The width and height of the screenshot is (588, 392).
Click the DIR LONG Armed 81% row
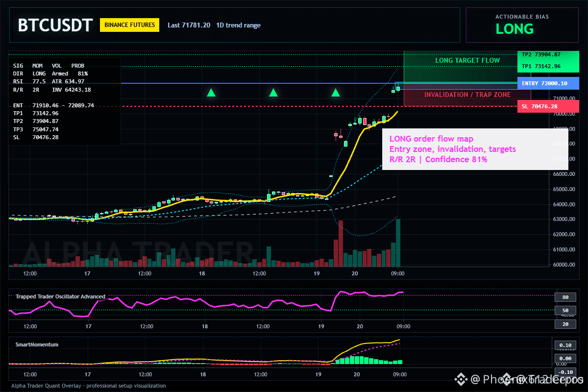(x=50, y=73)
